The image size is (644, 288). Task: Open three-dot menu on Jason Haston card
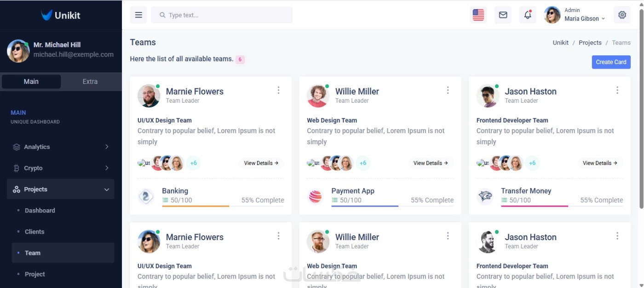[617, 90]
